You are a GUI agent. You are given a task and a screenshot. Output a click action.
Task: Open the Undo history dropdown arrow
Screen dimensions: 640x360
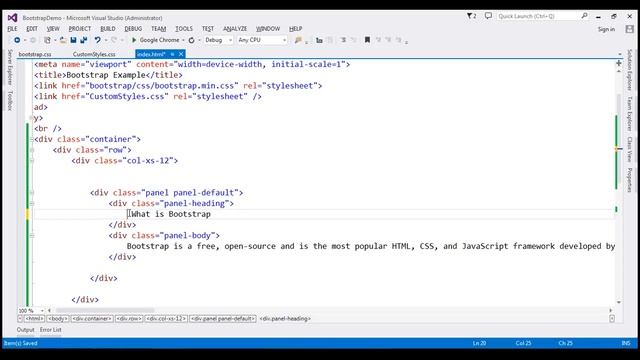coord(106,40)
